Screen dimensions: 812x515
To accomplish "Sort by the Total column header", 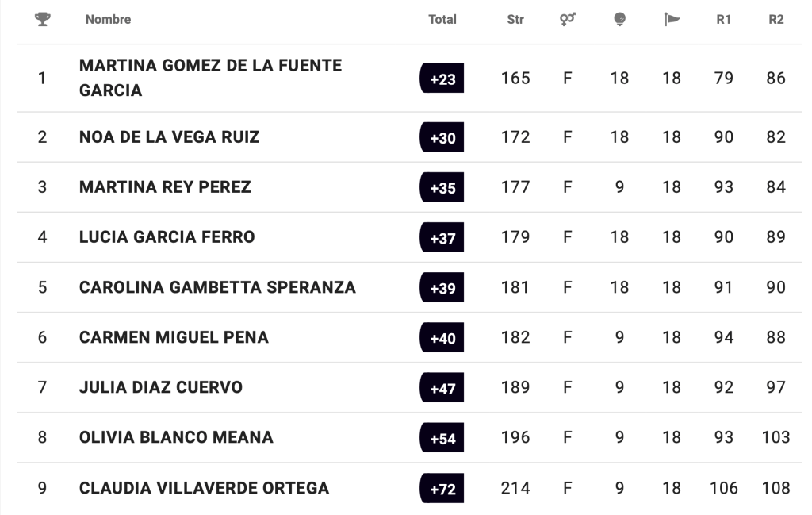I will pyautogui.click(x=442, y=19).
